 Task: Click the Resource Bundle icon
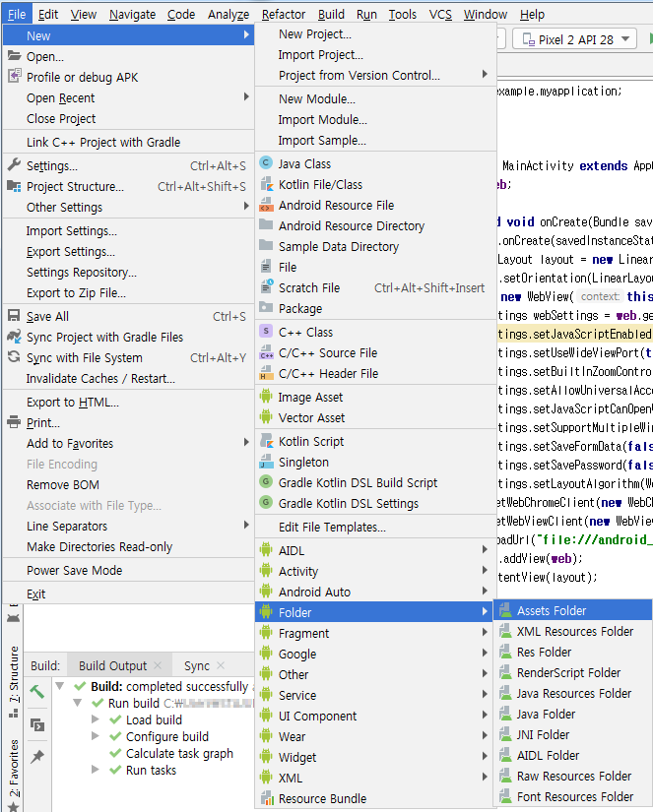266,798
